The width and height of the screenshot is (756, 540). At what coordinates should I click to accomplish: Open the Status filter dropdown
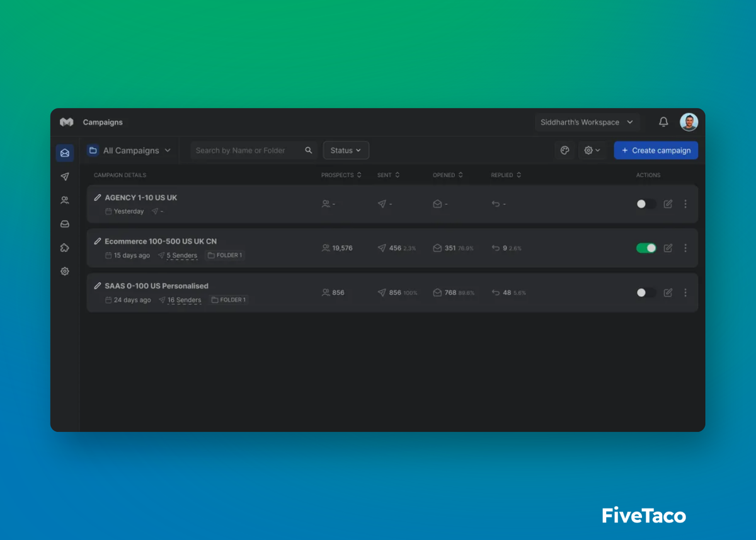click(x=346, y=151)
